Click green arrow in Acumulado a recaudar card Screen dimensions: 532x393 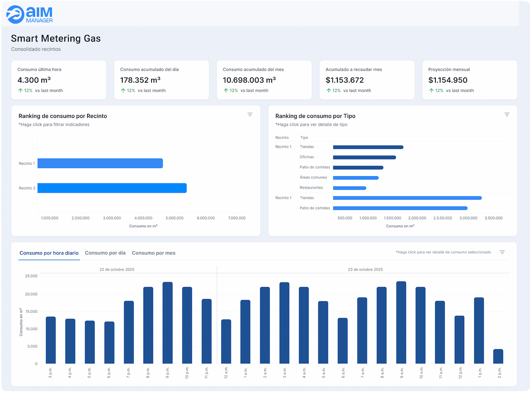(329, 90)
